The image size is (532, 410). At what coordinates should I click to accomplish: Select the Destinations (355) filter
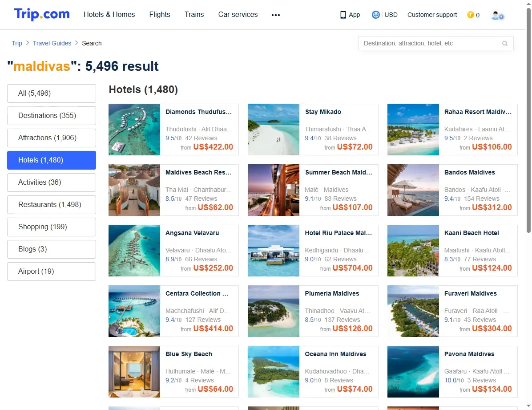(52, 115)
